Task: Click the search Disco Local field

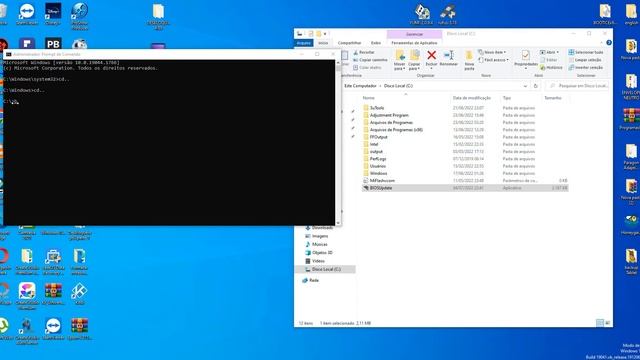Action: (578, 86)
